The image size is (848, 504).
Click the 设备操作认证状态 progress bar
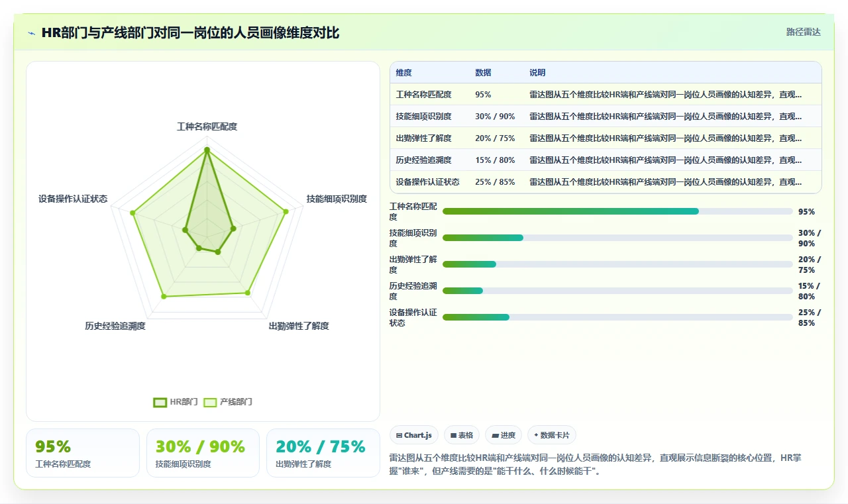[617, 317]
